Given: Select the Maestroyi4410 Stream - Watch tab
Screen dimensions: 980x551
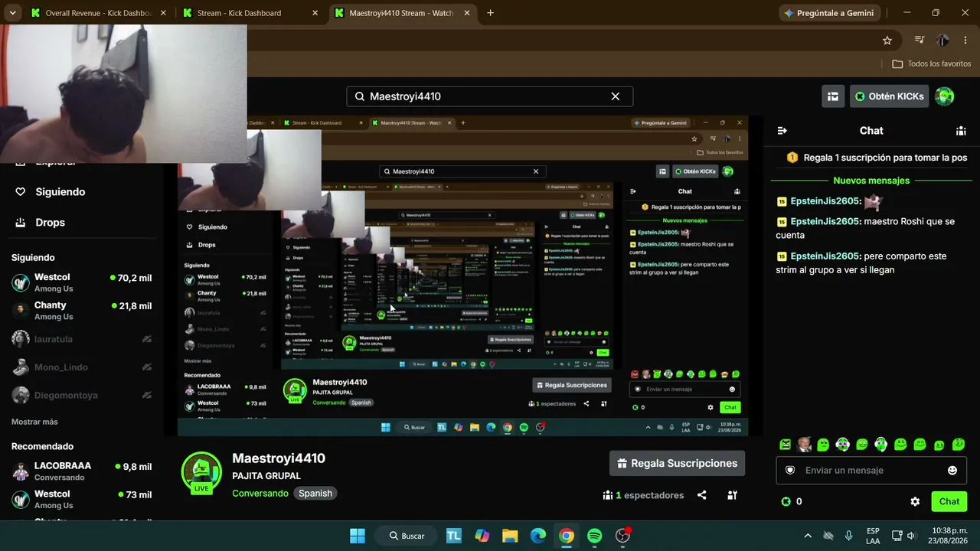Looking at the screenshot, I should click(x=402, y=13).
